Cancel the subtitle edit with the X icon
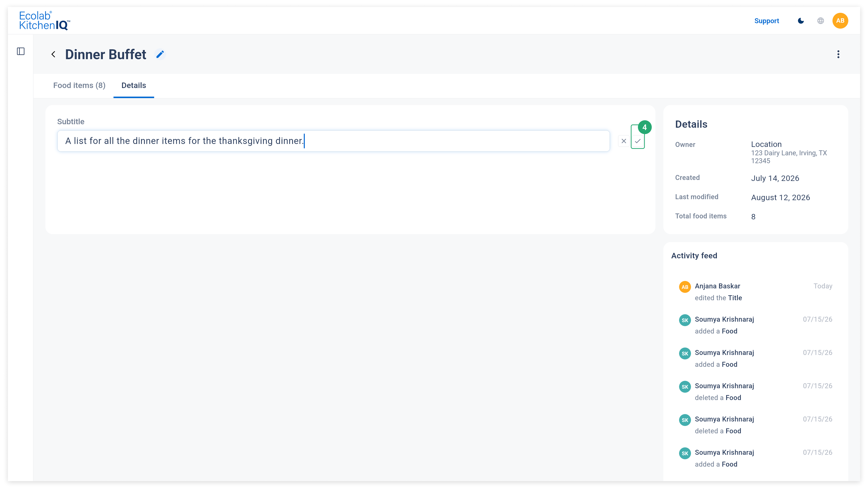This screenshot has width=868, height=490. pyautogui.click(x=624, y=141)
